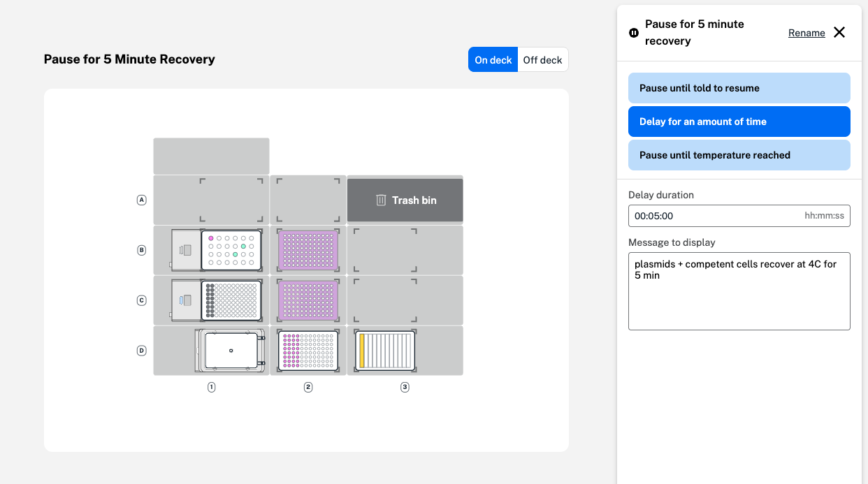Click empty deck slot B3

coord(385,250)
